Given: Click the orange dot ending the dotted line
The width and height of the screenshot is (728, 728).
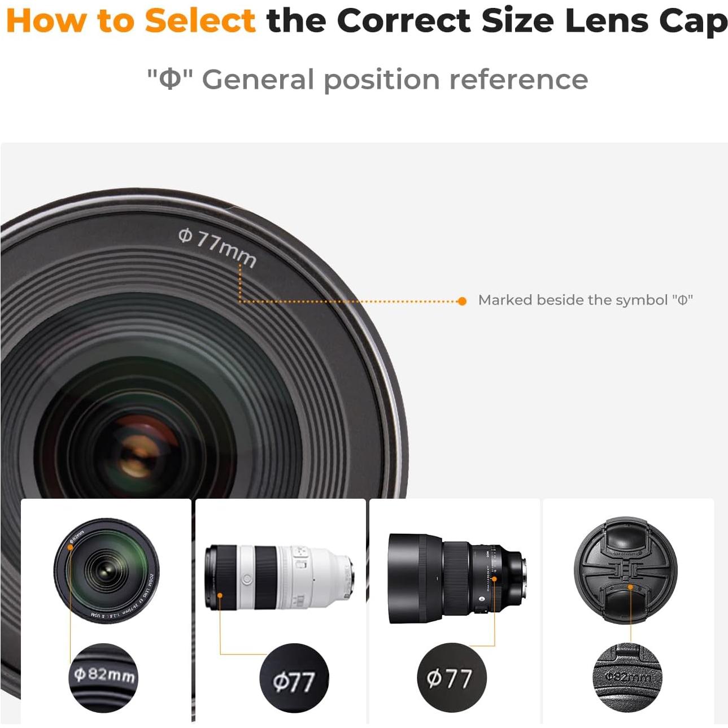Looking at the screenshot, I should click(x=462, y=301).
